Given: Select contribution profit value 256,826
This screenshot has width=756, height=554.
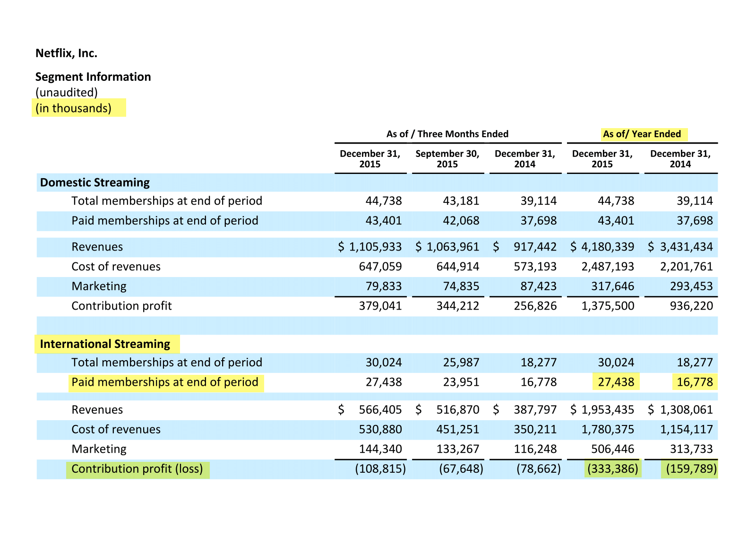Looking at the screenshot, I should [535, 306].
